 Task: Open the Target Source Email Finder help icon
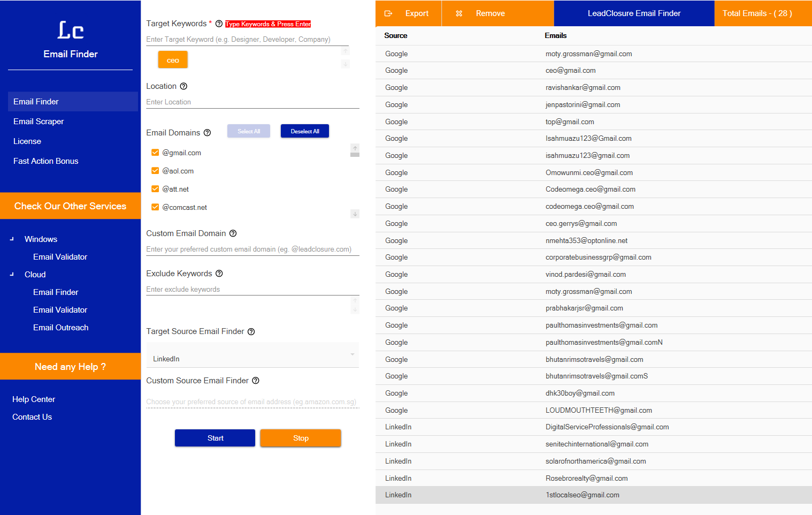(251, 332)
